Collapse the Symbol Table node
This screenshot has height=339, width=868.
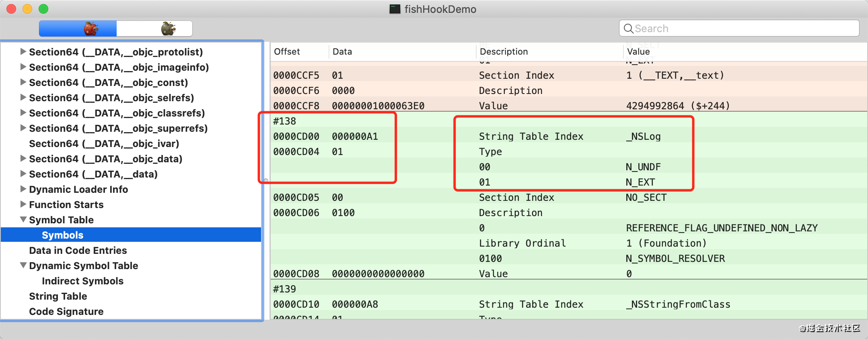pos(23,220)
